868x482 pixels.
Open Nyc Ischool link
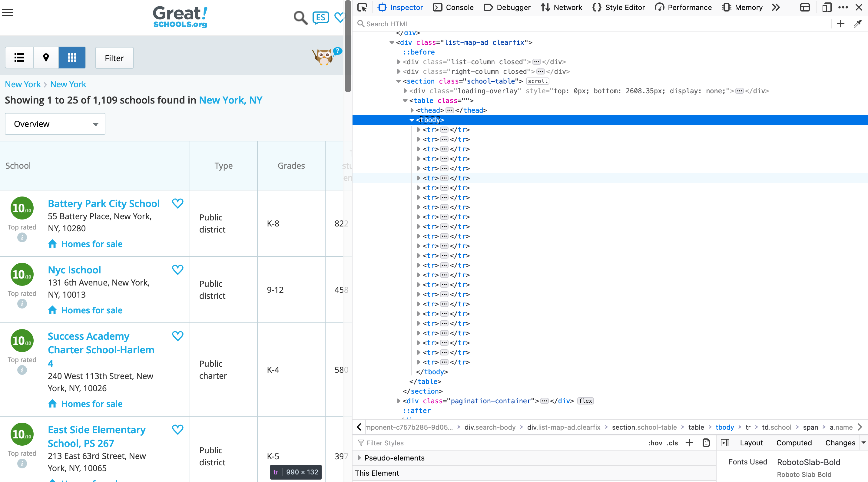click(x=75, y=270)
